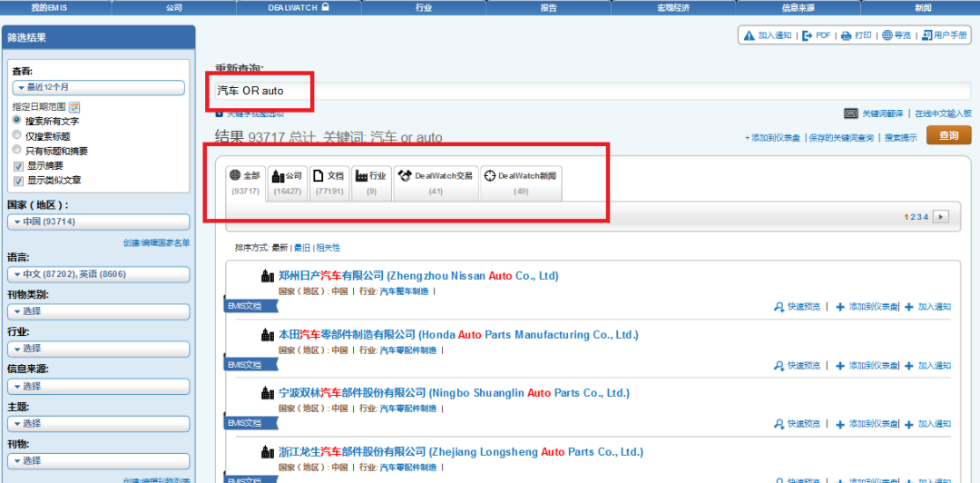Viewport: 980px width, 483px height.
Task: Click the building icon for 浙江龙生汽车部件股份有限公司
Action: [x=268, y=452]
